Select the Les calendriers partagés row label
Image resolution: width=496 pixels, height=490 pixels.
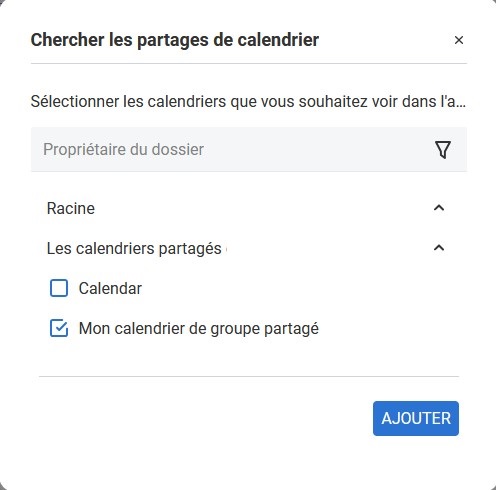pos(134,249)
